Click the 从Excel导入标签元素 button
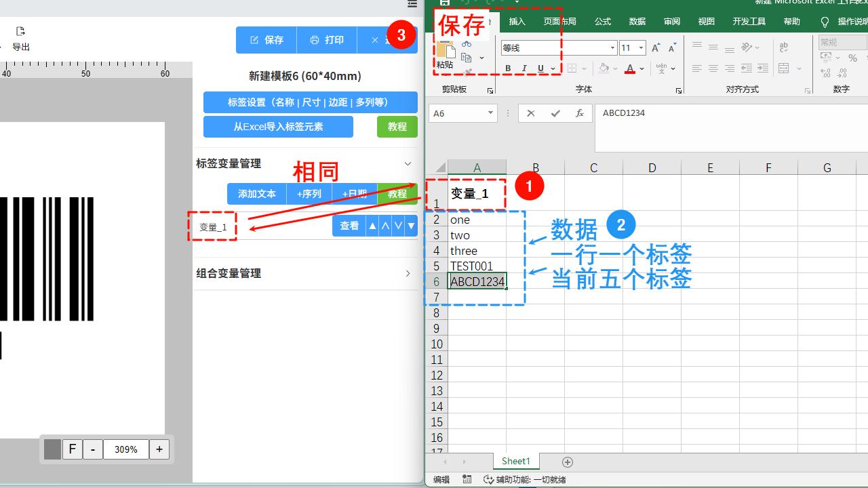The height and width of the screenshot is (488, 868). coord(278,127)
